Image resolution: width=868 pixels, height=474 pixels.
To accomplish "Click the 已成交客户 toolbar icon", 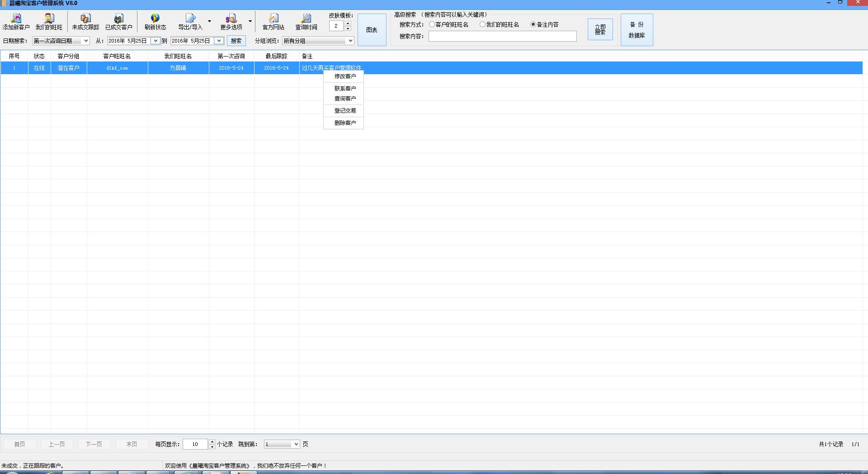I will point(118,19).
